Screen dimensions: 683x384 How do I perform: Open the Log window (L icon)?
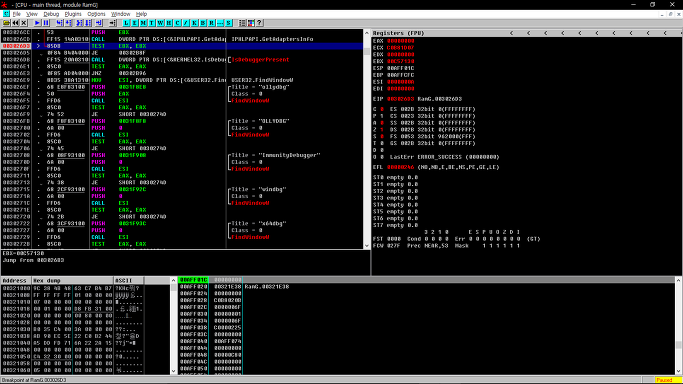[126, 23]
